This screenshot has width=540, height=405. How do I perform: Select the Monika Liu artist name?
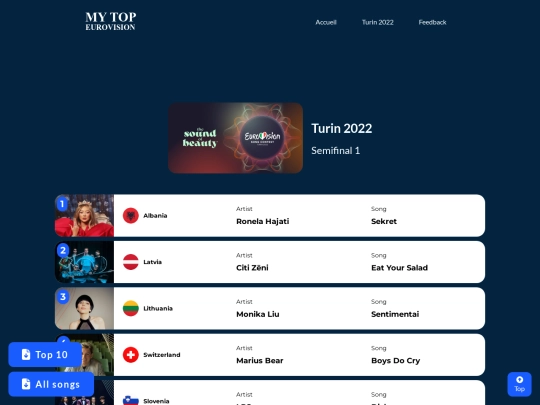coord(258,314)
